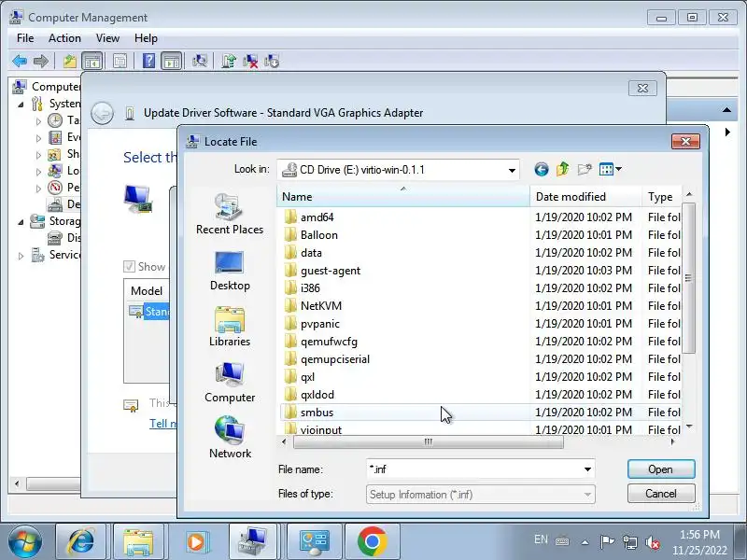The width and height of the screenshot is (747, 560).
Task: Go to last folder visited in Locate File
Action: pyautogui.click(x=542, y=169)
